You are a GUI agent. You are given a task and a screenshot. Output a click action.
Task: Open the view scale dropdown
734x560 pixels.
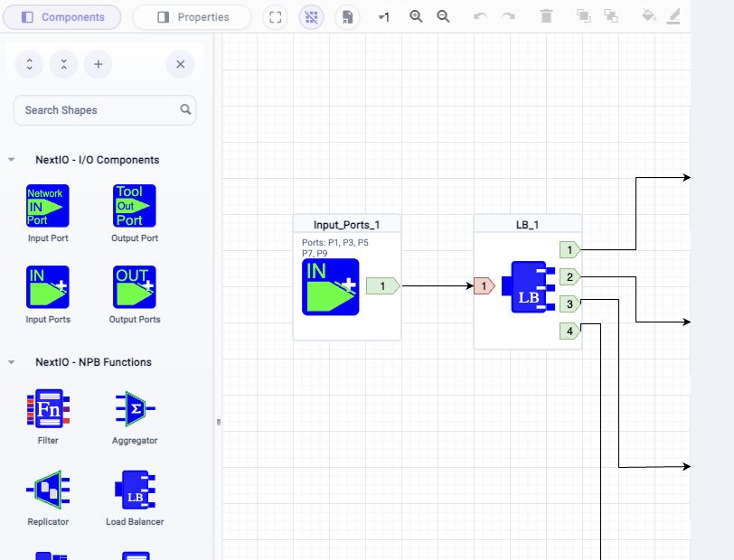[x=384, y=17]
